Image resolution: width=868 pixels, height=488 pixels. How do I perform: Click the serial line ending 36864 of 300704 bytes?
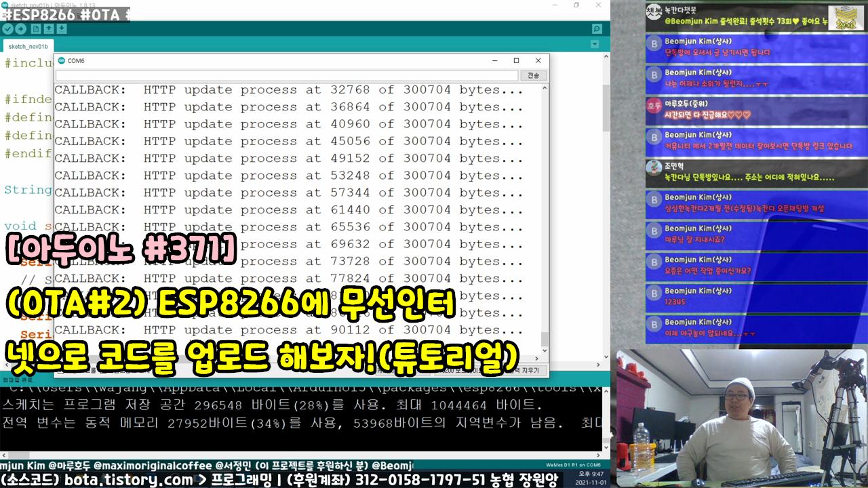tap(289, 107)
